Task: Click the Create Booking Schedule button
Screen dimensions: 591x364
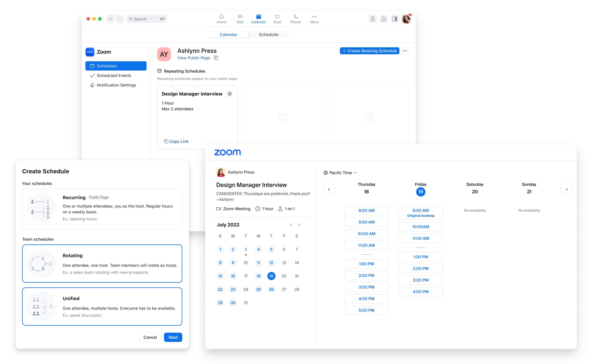Action: (369, 51)
